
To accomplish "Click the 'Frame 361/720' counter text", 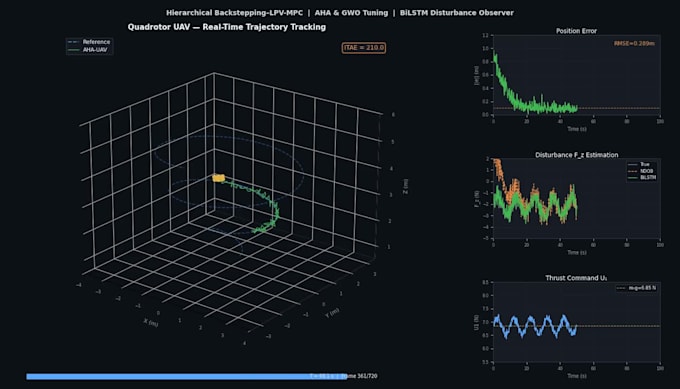I will 360,376.
